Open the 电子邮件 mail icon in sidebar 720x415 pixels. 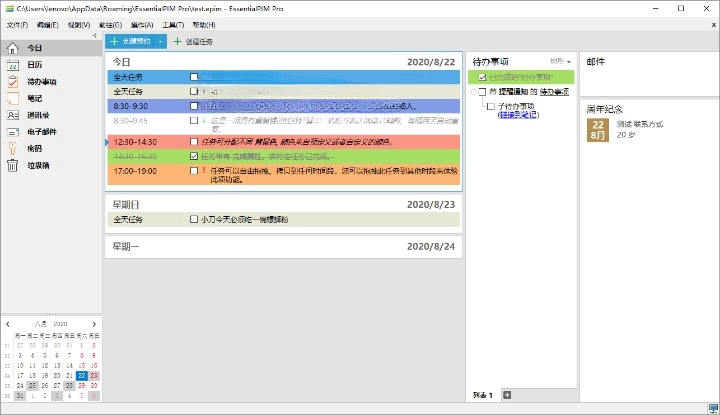(x=12, y=132)
